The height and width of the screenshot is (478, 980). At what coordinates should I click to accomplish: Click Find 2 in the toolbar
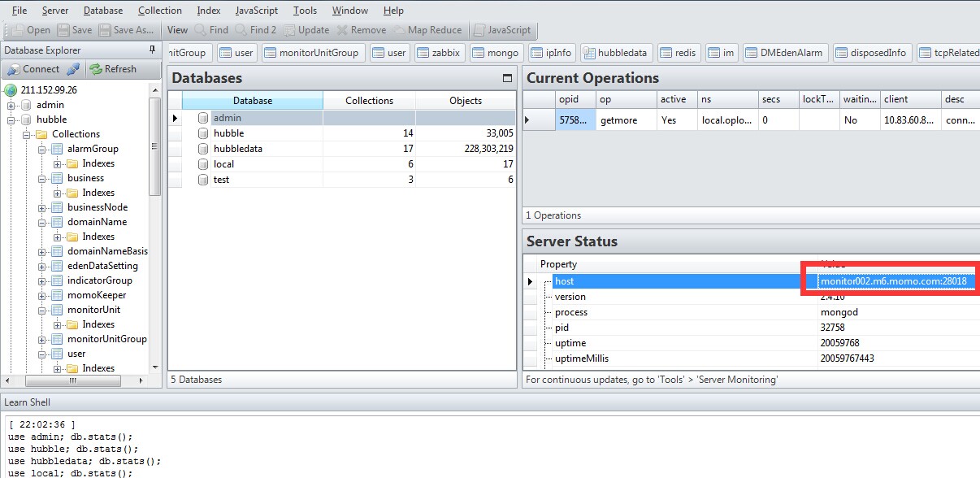[x=254, y=30]
